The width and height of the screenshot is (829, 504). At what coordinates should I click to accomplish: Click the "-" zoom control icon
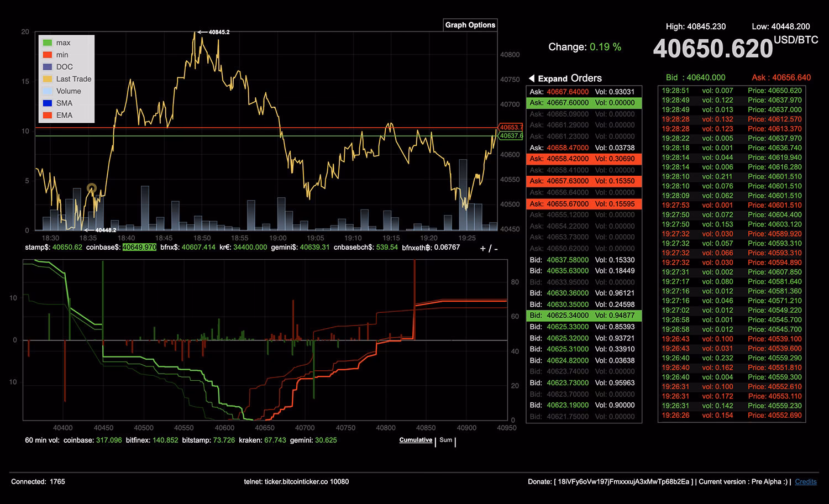494,249
